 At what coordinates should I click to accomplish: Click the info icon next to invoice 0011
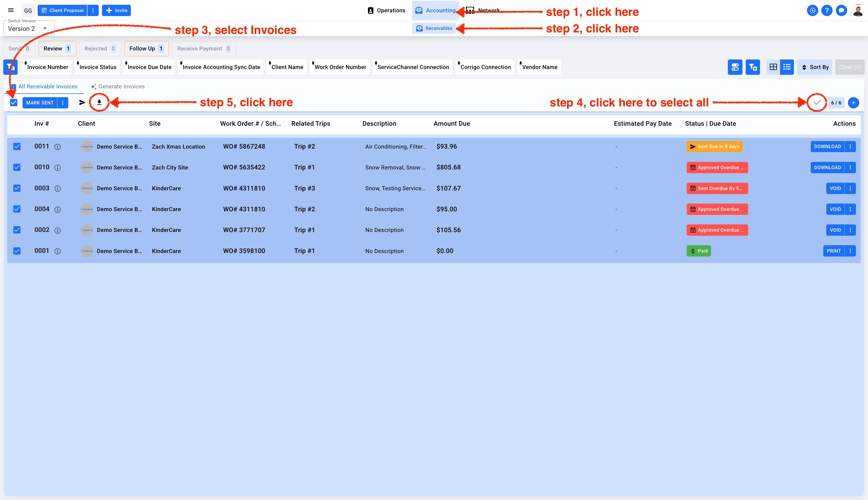58,147
